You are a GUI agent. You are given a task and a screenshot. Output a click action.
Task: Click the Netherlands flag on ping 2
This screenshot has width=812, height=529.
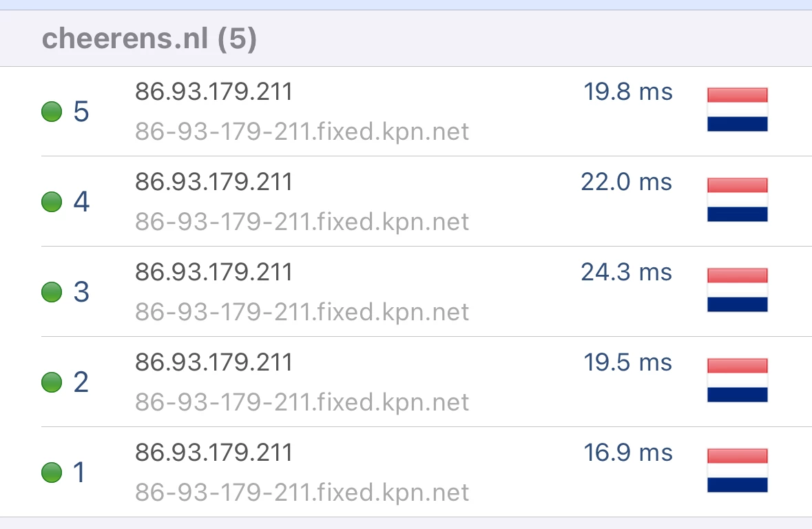738,380
